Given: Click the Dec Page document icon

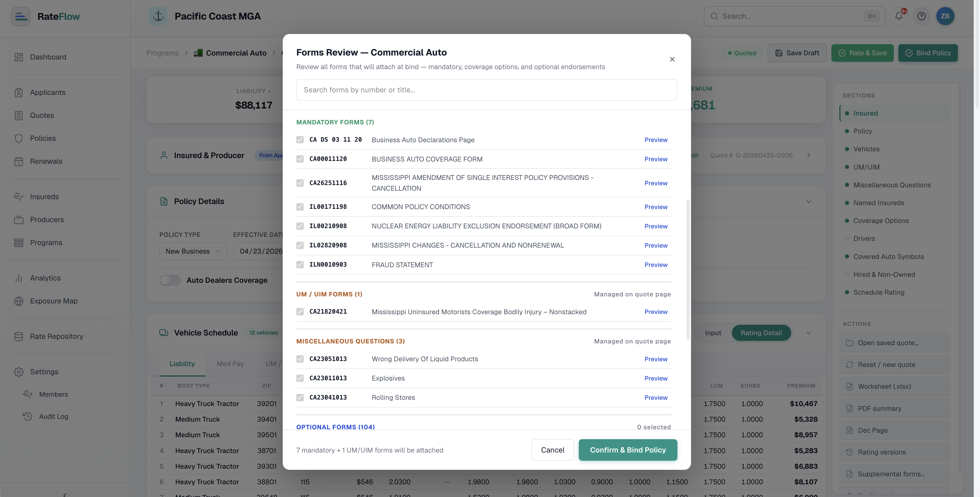Looking at the screenshot, I should point(850,430).
